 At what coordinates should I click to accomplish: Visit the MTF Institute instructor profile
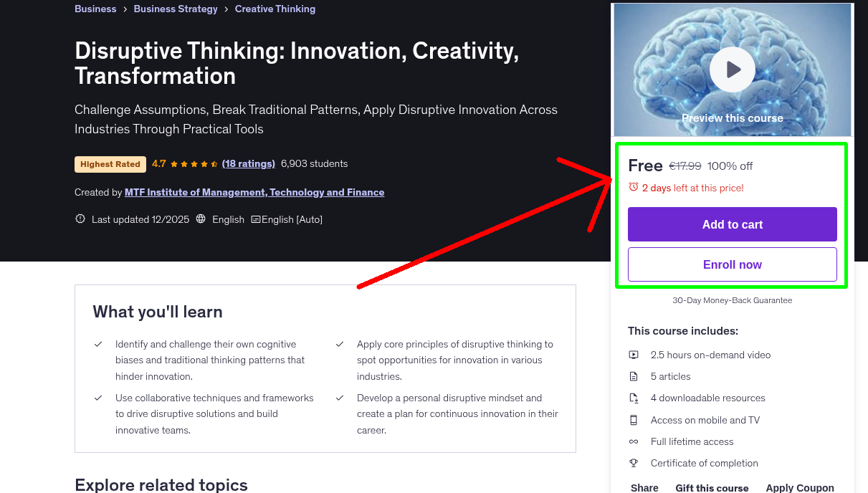pos(254,192)
